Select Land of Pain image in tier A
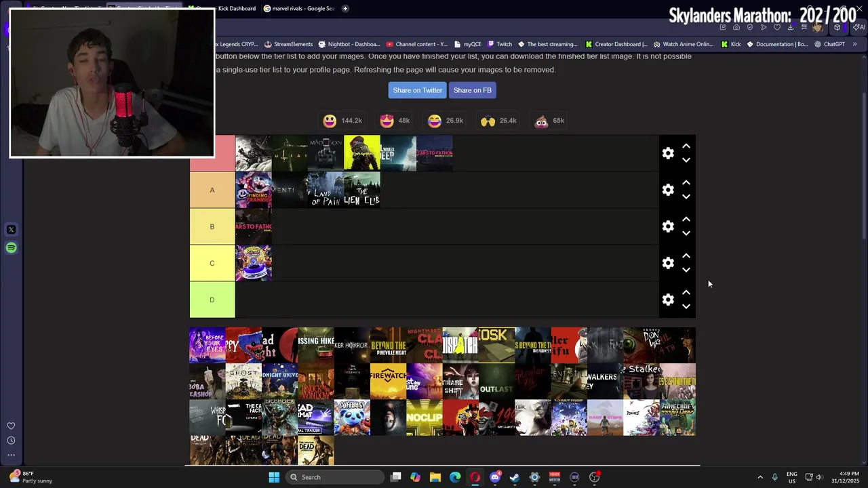The image size is (868, 488). tap(325, 190)
